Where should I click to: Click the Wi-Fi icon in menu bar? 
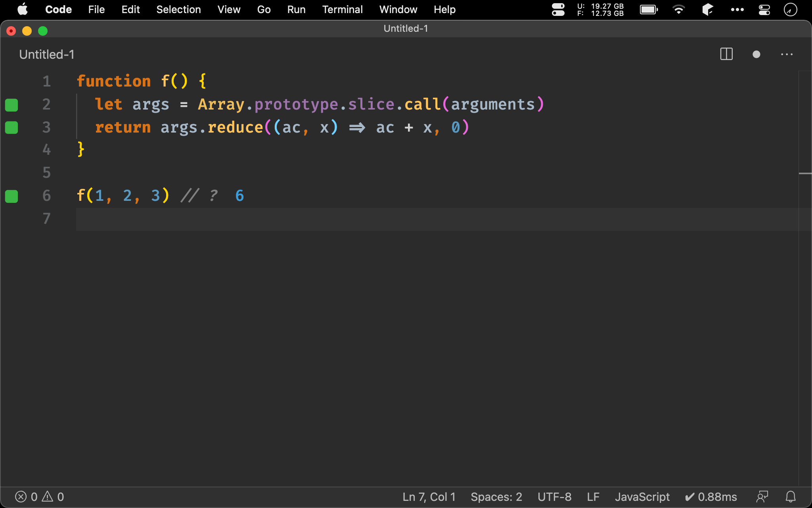(x=679, y=10)
